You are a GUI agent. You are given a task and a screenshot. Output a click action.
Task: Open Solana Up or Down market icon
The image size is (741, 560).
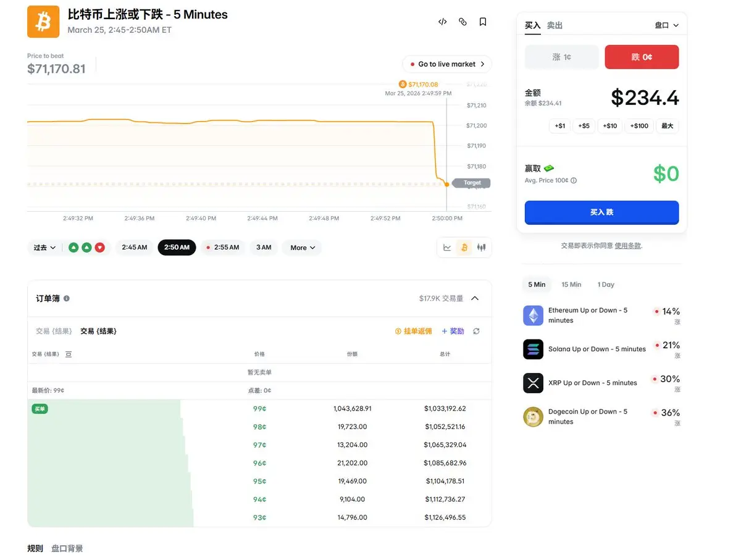click(534, 349)
